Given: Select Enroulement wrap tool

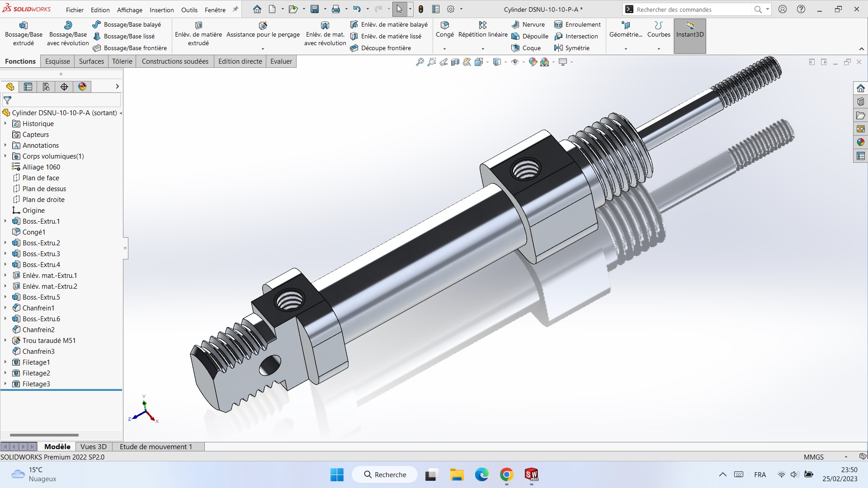Looking at the screenshot, I should click(x=577, y=24).
